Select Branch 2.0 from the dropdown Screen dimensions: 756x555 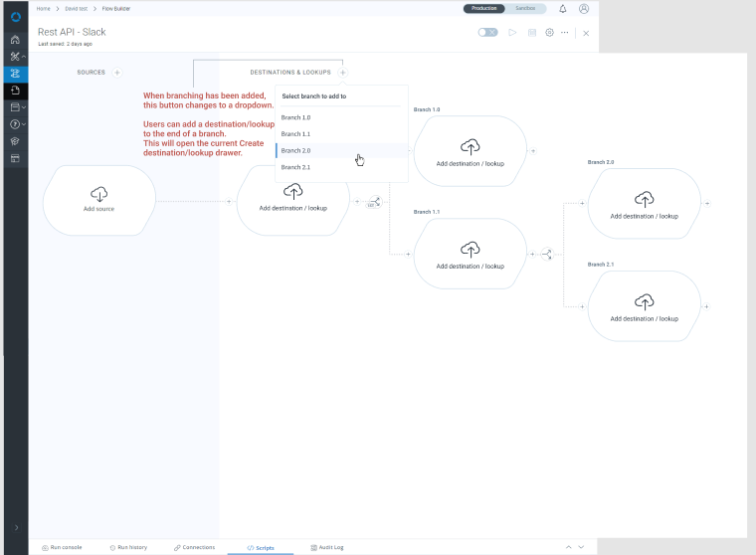(296, 150)
